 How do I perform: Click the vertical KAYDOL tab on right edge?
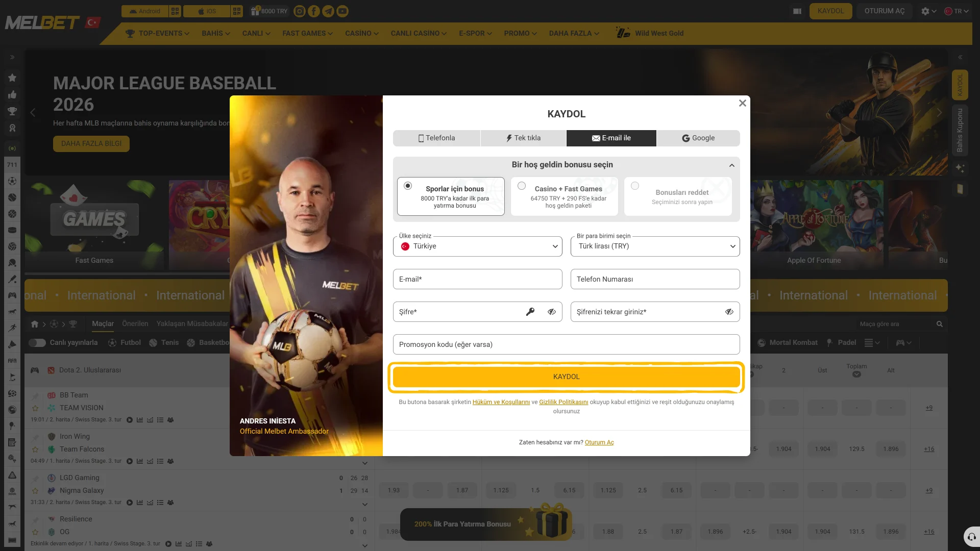[x=960, y=85]
